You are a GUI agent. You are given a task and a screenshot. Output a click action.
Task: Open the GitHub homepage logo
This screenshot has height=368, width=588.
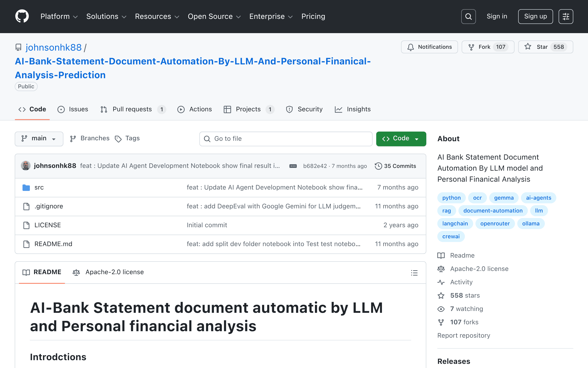(x=22, y=16)
